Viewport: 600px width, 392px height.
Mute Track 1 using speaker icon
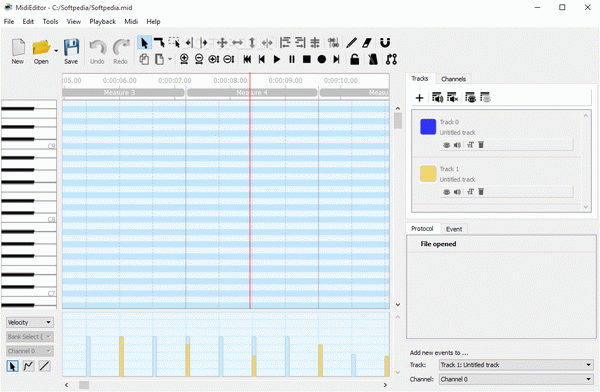pos(457,191)
